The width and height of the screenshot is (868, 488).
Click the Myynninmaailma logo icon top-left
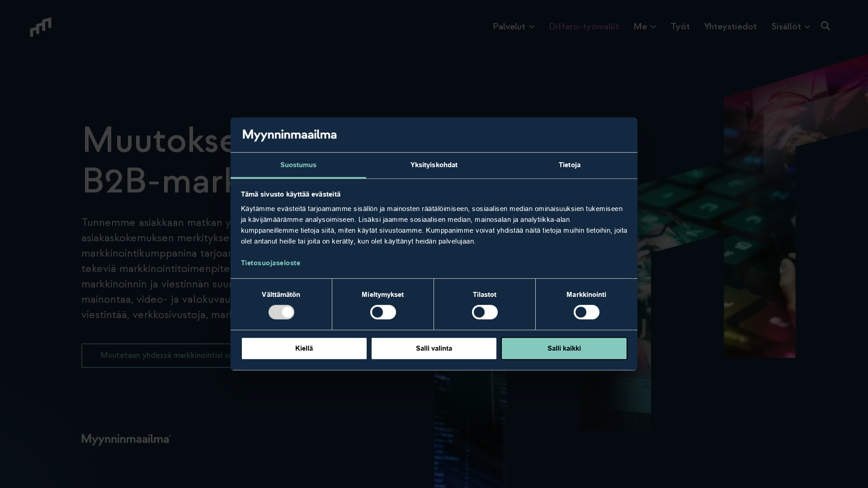click(41, 27)
